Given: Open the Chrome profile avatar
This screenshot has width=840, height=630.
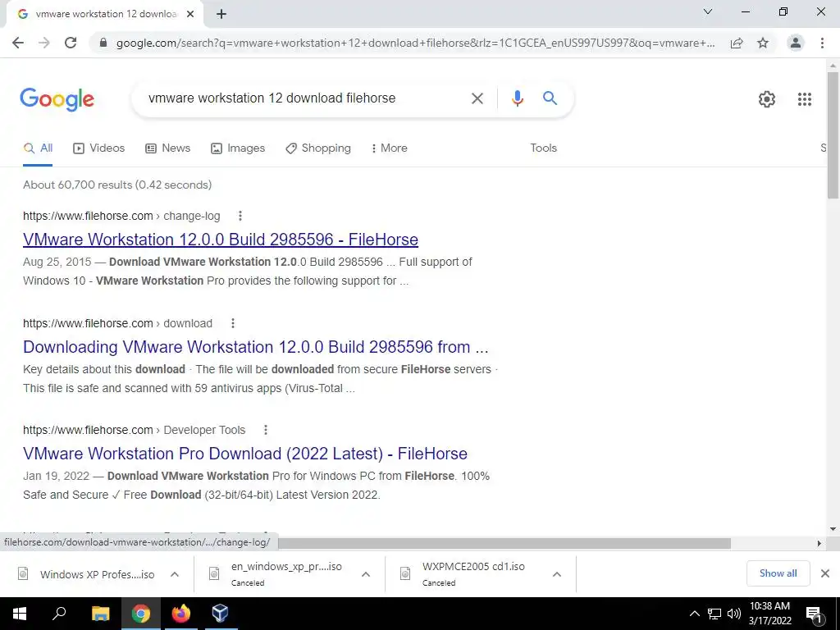Looking at the screenshot, I should (x=796, y=43).
